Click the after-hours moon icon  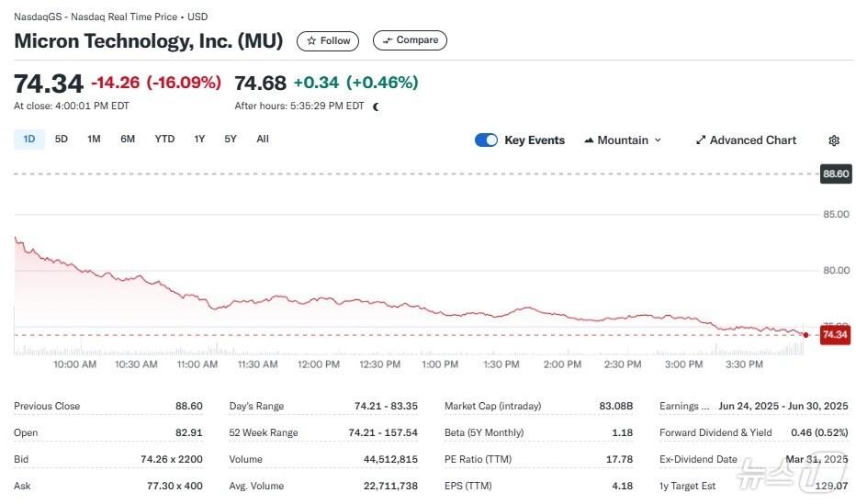pyautogui.click(x=376, y=106)
